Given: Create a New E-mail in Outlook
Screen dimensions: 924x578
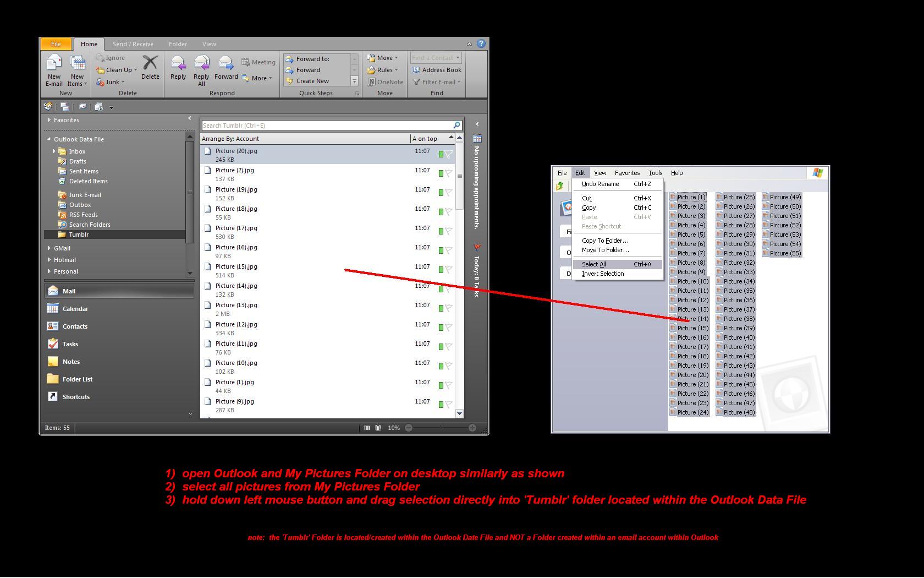Looking at the screenshot, I should [x=54, y=70].
